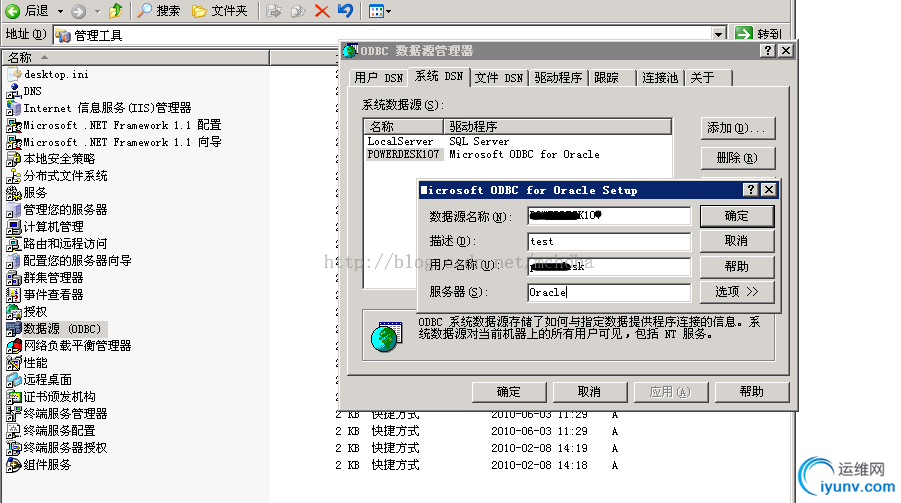Toggle the Folders (文件夹) pane button
The image size is (901, 503).
220,11
